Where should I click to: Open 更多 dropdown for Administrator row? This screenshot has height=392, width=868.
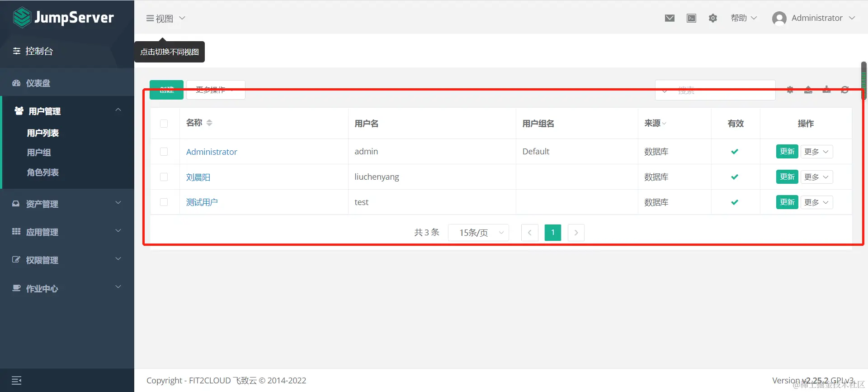816,152
